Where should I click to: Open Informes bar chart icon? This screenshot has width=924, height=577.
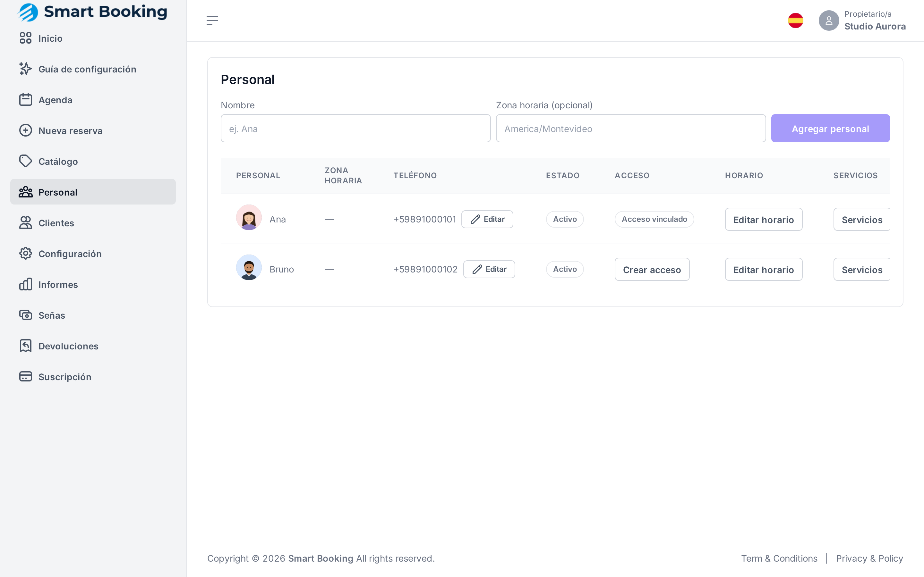click(x=26, y=284)
